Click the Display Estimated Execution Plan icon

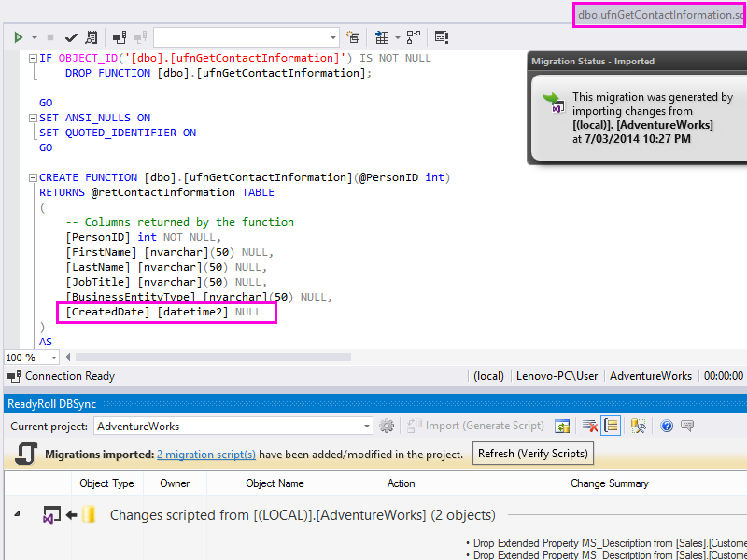(x=91, y=37)
